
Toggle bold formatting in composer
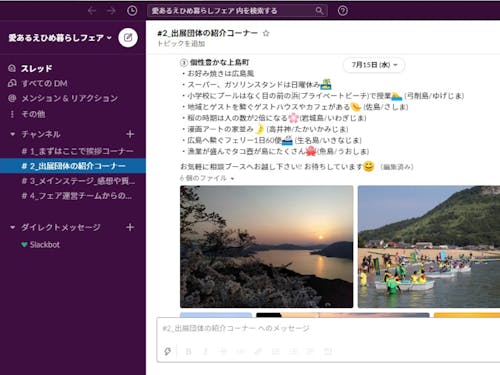point(188,351)
